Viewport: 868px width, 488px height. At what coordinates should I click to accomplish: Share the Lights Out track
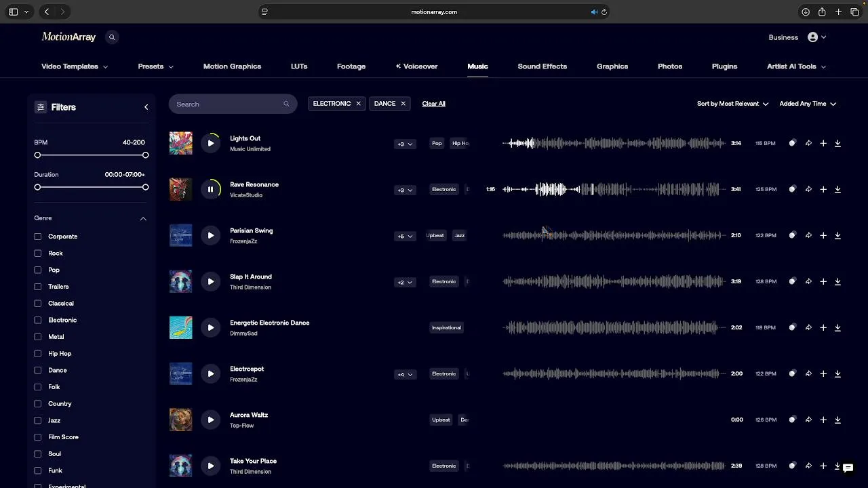click(808, 143)
